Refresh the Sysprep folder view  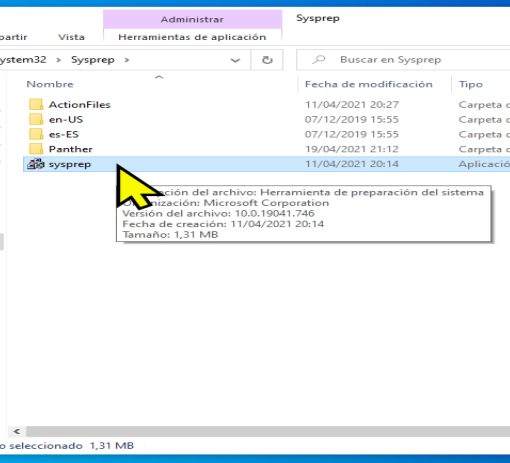tap(267, 60)
